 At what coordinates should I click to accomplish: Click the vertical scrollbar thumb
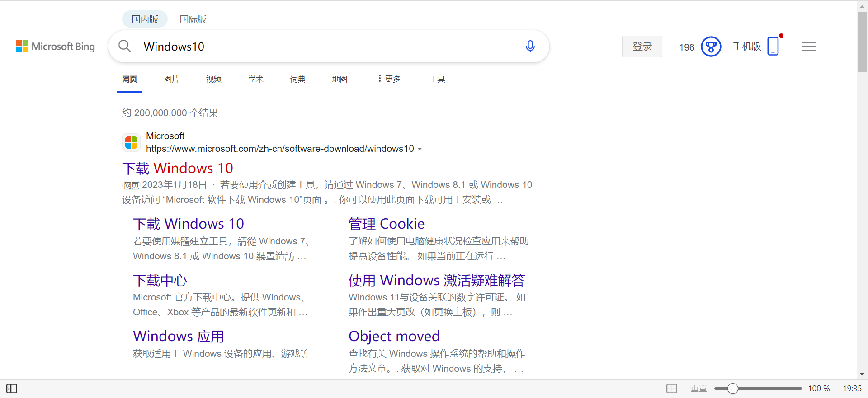862,42
